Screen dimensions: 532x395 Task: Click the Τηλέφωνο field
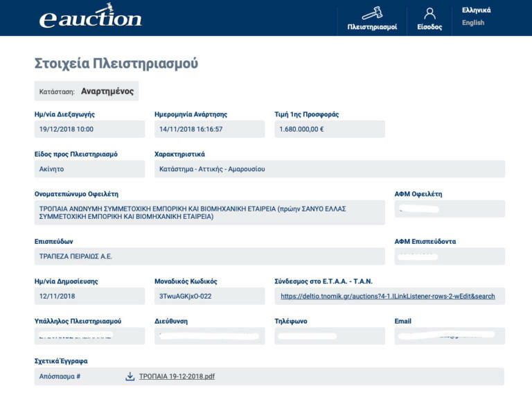tap(329, 336)
